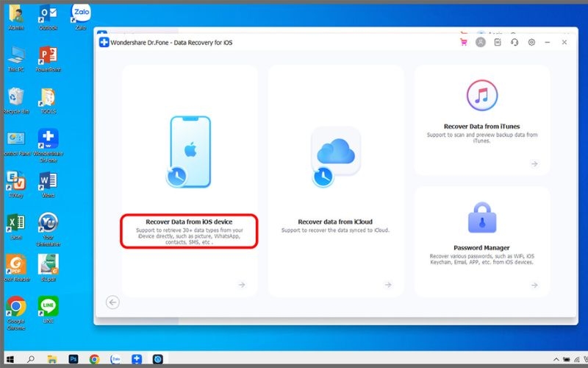Click the Dr.Fone logo in title bar

tap(104, 42)
